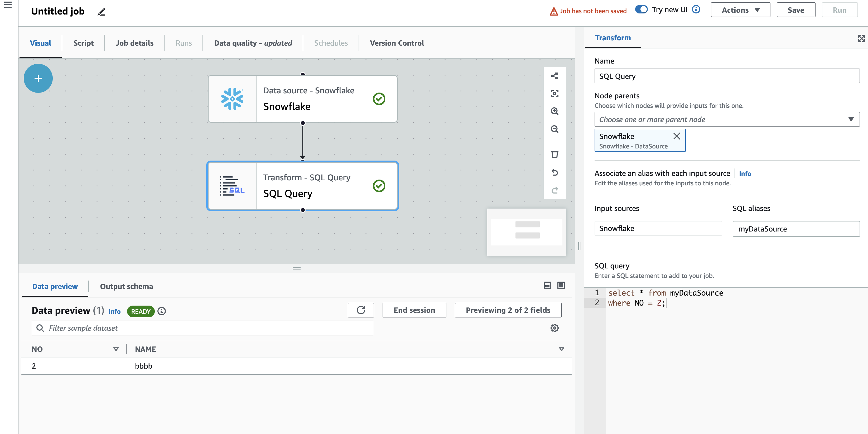Viewport: 868px width, 434px height.
Task: Switch to the Output schema tab
Action: click(x=126, y=286)
